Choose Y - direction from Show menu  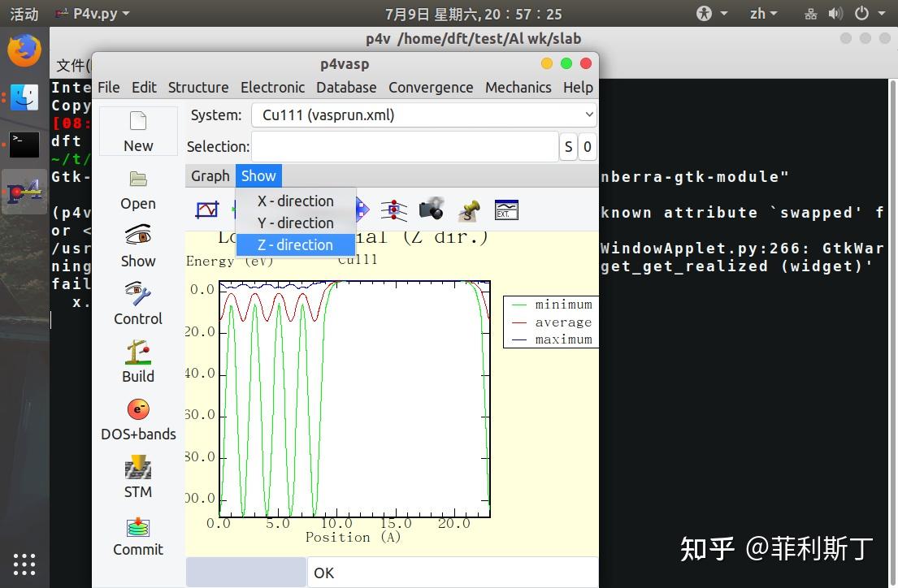(x=296, y=223)
